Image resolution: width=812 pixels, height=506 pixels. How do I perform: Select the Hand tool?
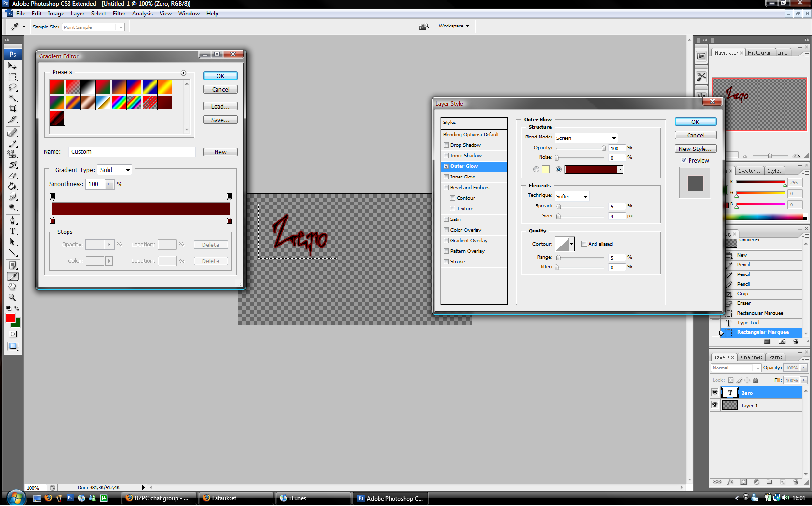pyautogui.click(x=13, y=287)
